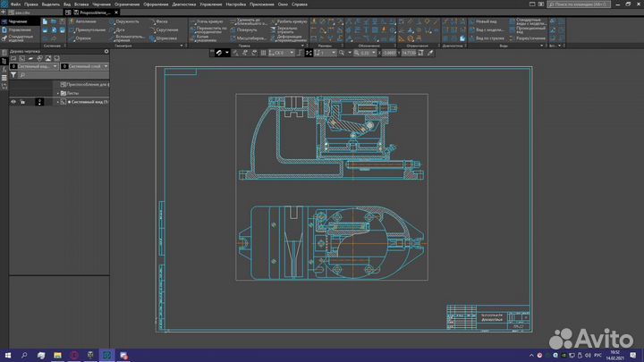This screenshot has height=362, width=644.
Task: Toggle visibility eye of Системный вид row
Action: point(13,102)
